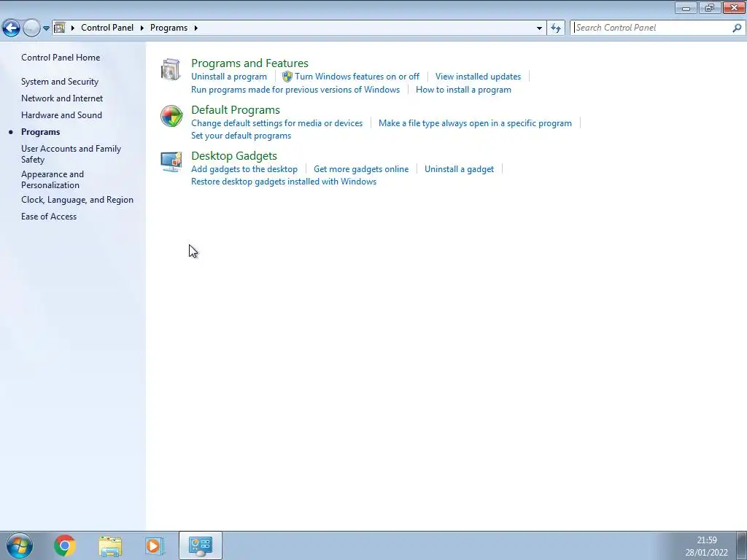Open Set your default programs
The image size is (747, 560).
point(241,135)
